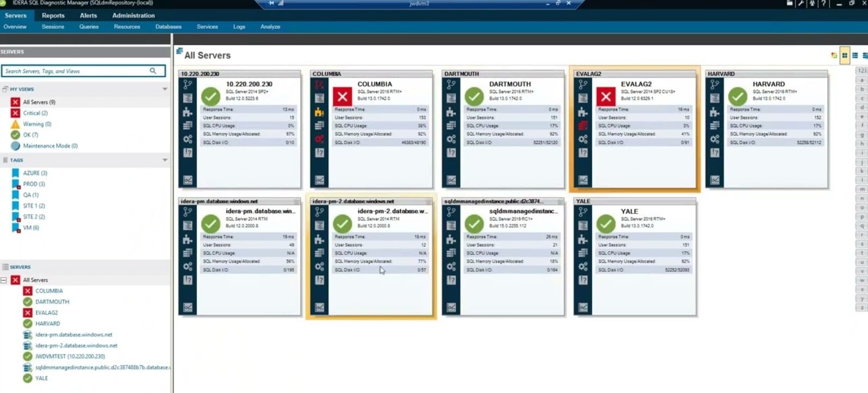The image size is (868, 393).
Task: Select JWDVMTEST (10.220.200.230) in tree
Action: tap(70, 356)
